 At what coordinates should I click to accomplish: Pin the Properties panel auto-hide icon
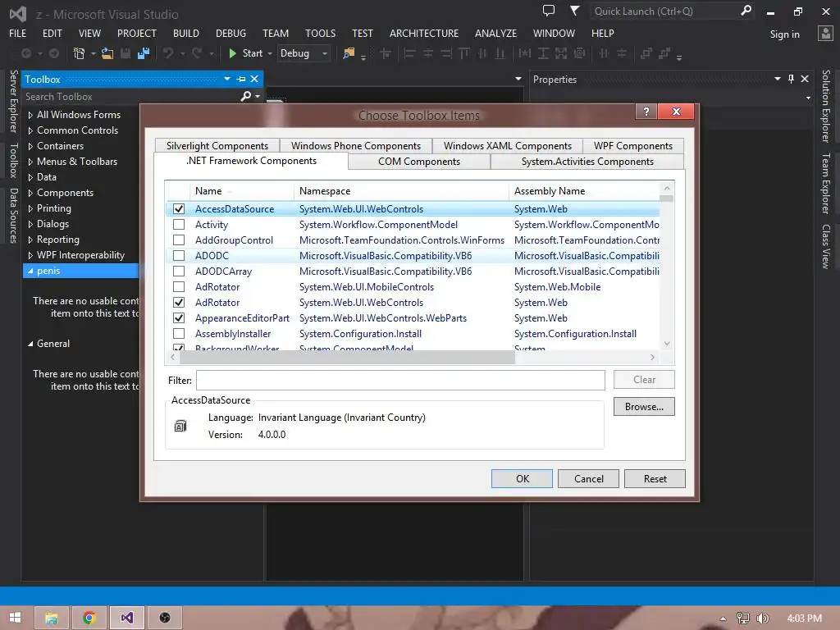coord(792,79)
